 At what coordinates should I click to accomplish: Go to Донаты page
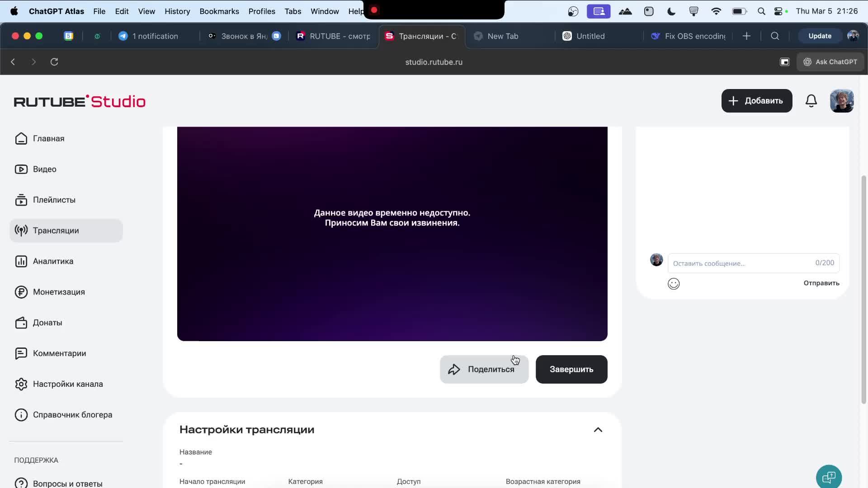47,323
